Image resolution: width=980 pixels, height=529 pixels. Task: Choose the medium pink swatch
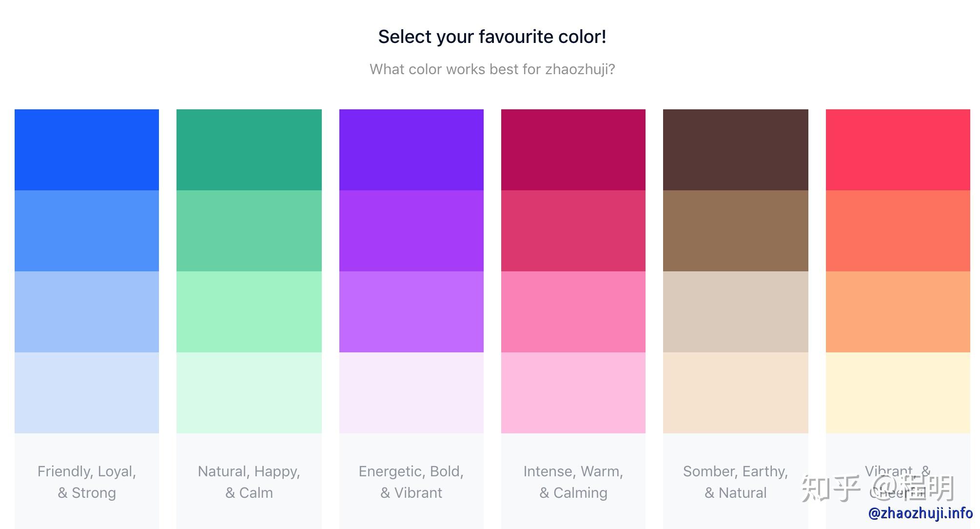coord(573,311)
